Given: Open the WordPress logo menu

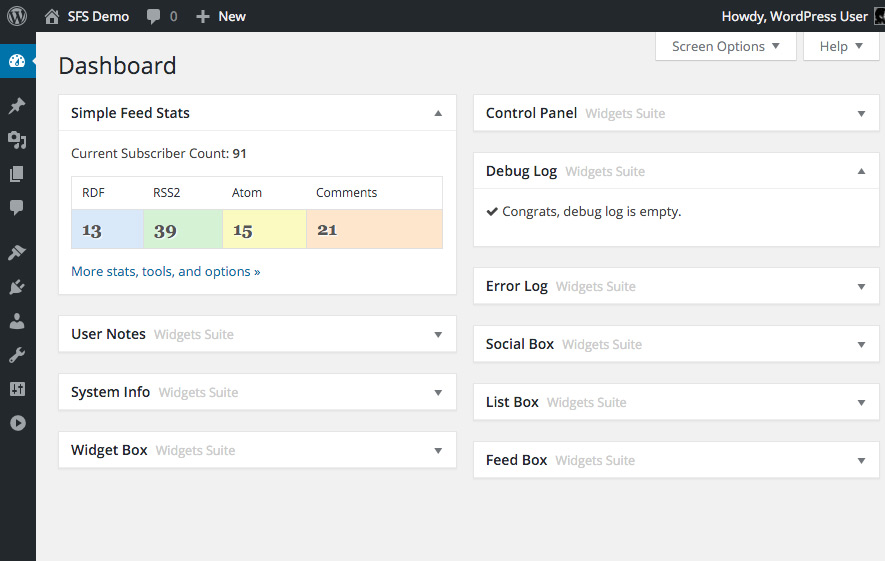Looking at the screenshot, I should (17, 16).
